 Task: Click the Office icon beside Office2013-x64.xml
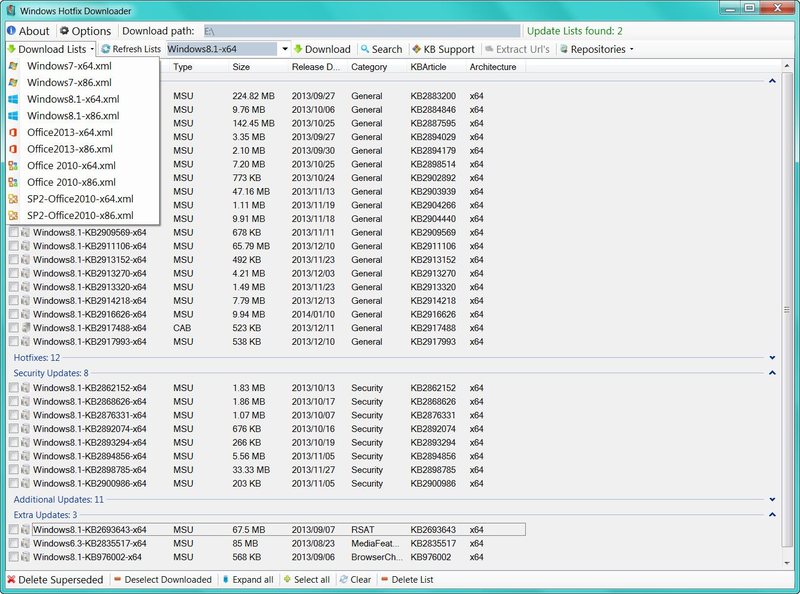(x=13, y=132)
